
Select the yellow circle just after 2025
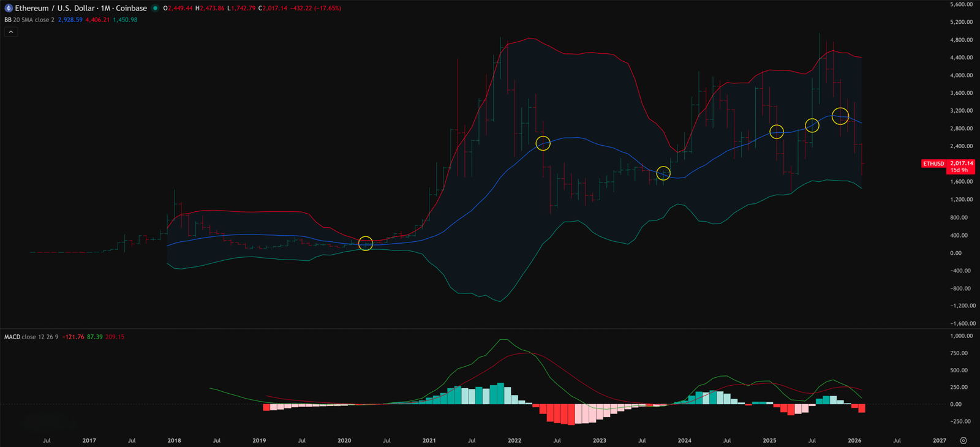coord(776,132)
